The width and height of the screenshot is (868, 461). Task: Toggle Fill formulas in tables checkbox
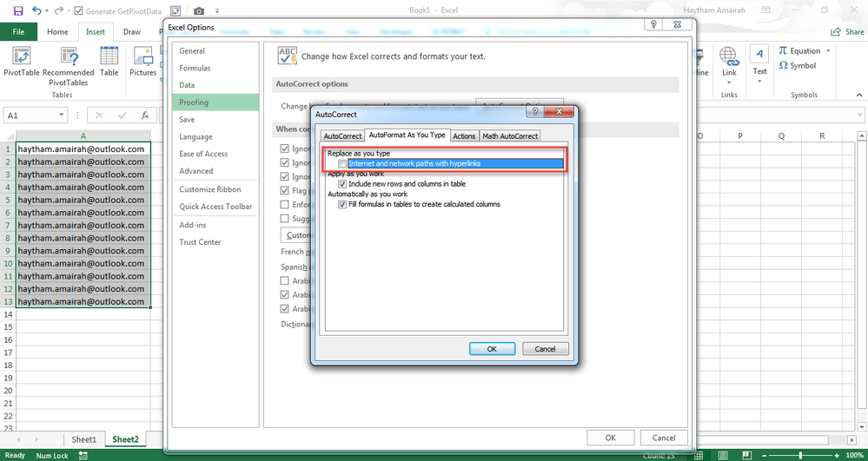(342, 204)
